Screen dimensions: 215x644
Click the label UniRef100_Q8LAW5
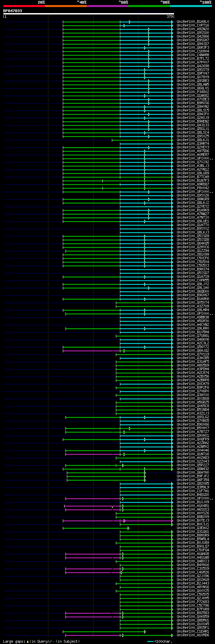193,84
